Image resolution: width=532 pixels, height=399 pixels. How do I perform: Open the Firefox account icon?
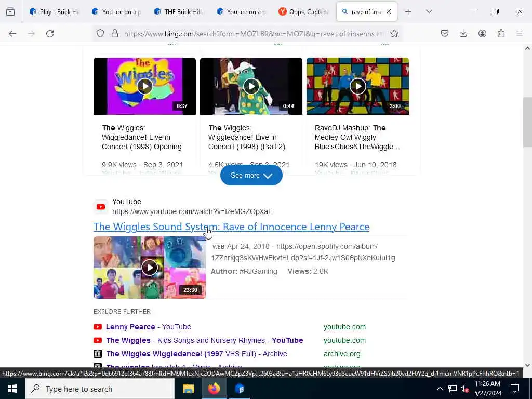tap(482, 34)
